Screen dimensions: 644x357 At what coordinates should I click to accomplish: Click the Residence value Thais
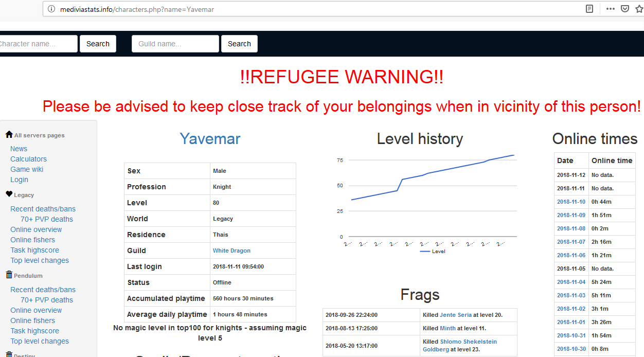point(220,235)
